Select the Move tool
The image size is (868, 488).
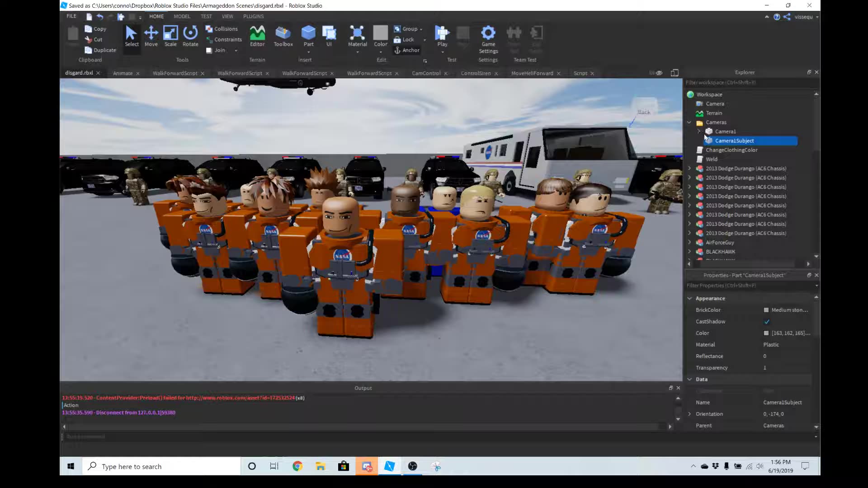(x=151, y=36)
